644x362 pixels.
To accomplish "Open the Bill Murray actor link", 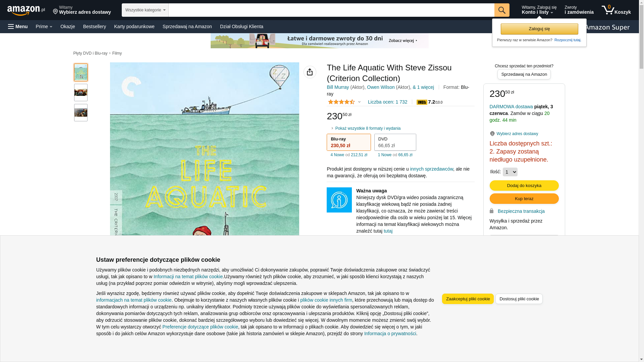I will [x=337, y=87].
